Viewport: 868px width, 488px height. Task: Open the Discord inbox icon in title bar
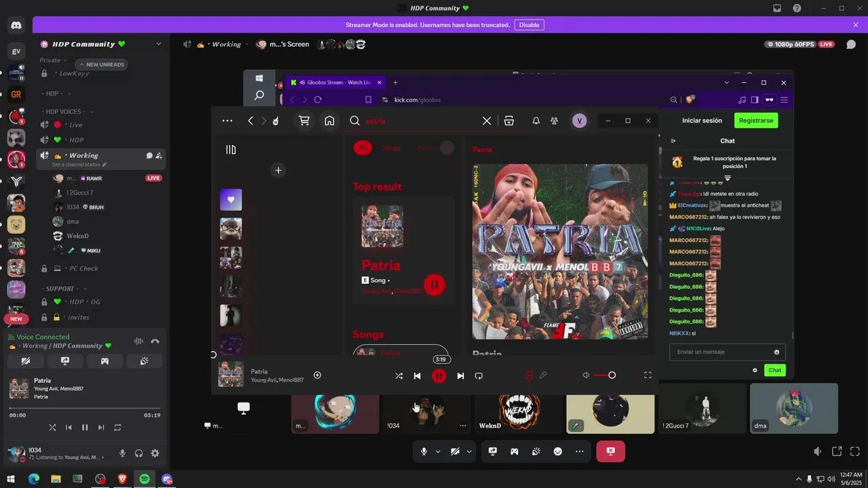point(777,8)
